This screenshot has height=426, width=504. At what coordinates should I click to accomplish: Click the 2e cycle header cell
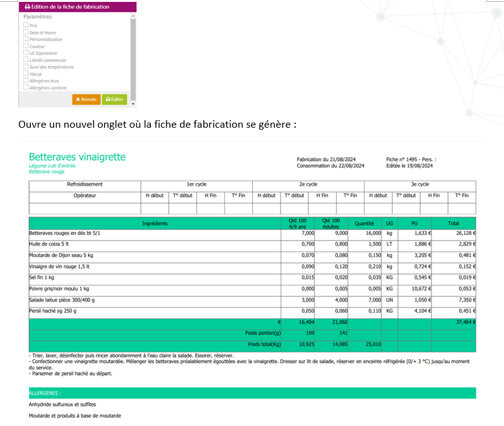pyautogui.click(x=308, y=186)
